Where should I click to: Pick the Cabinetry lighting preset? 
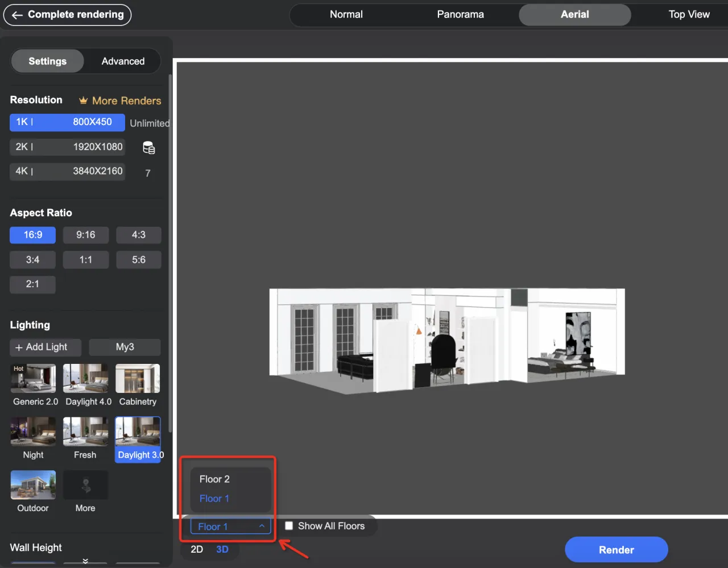[138, 379]
